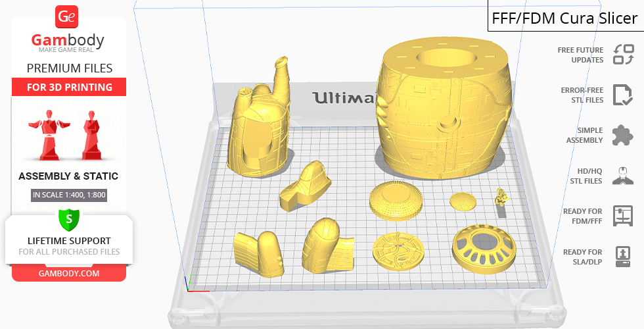Click the red Assembly & Static figures image
Image resolution: width=644 pixels, height=329 pixels.
point(68,135)
